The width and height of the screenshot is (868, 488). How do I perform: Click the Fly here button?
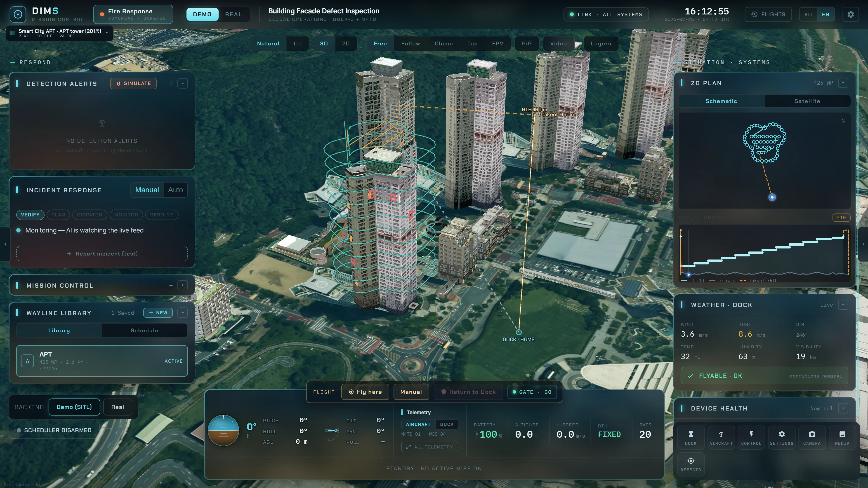365,392
